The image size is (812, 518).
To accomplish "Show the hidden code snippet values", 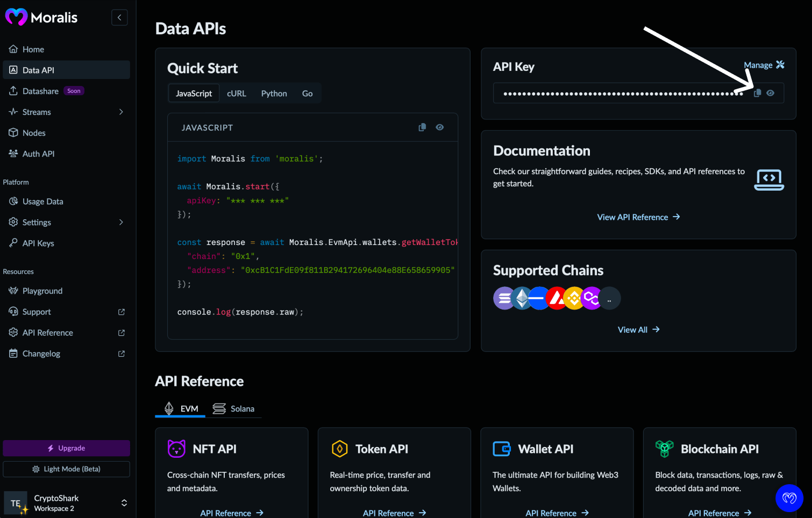I will pyautogui.click(x=439, y=127).
